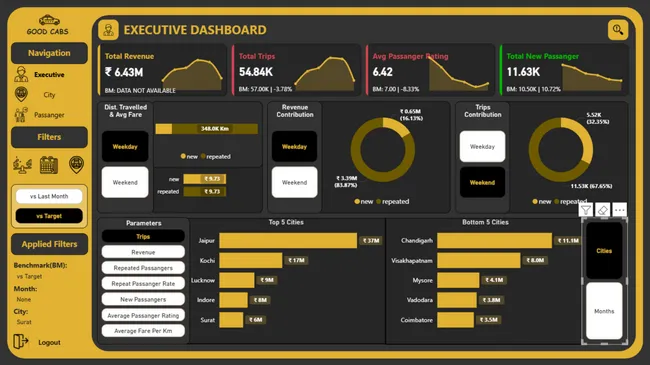Go to Passanger navigation item
The height and width of the screenshot is (365, 650).
coord(49,115)
